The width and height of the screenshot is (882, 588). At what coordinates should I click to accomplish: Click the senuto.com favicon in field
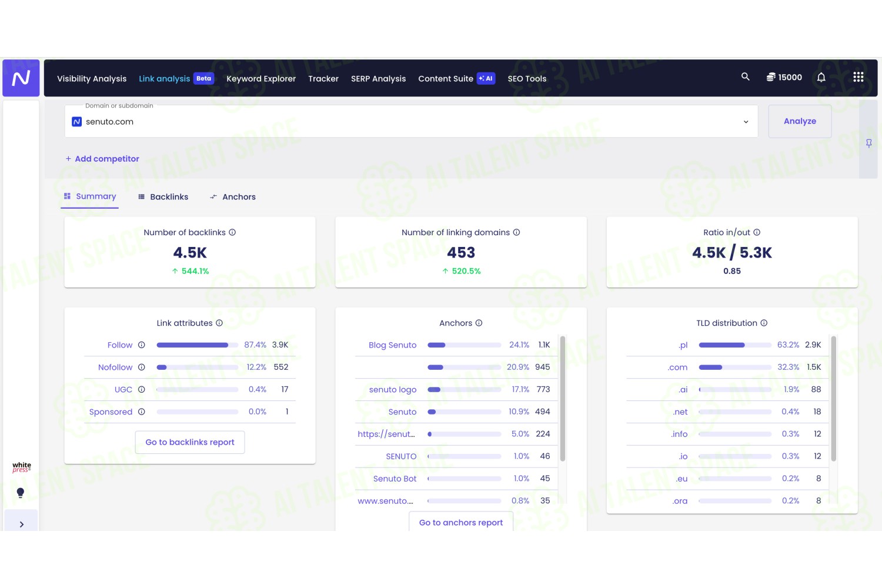pyautogui.click(x=76, y=122)
